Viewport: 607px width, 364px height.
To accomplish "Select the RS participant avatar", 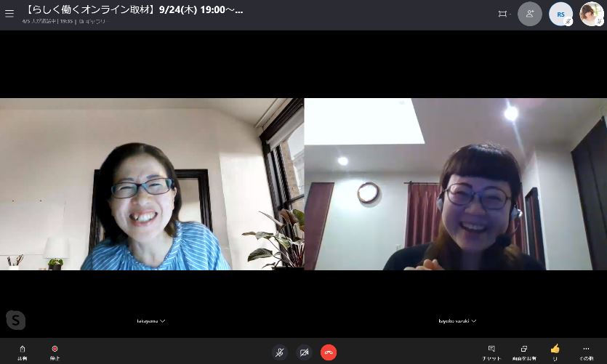I will click(x=560, y=14).
